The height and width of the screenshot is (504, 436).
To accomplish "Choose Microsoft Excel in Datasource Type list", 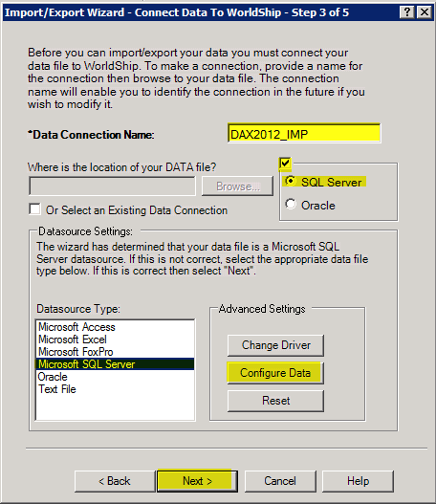I will click(x=115, y=340).
